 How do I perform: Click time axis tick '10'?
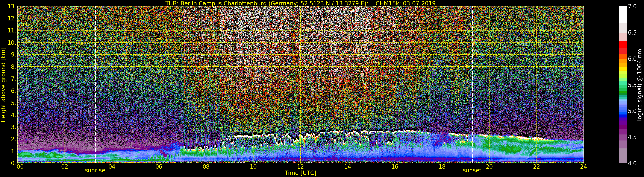(253, 167)
